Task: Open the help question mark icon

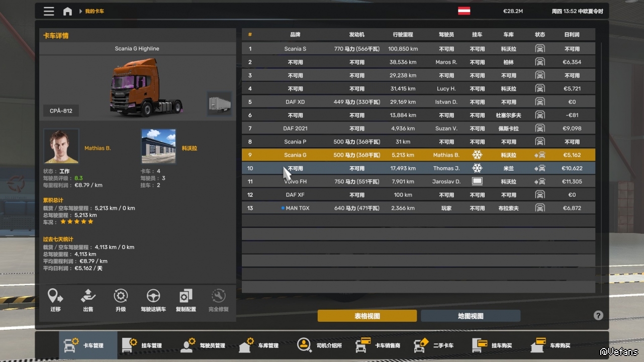Action: pos(598,315)
